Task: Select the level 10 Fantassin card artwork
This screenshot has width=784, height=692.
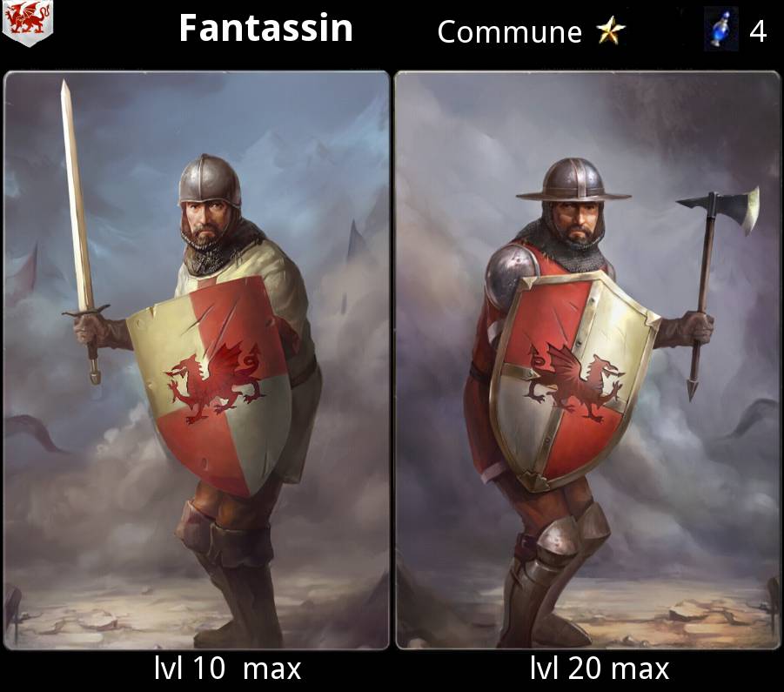Action: coord(196,360)
